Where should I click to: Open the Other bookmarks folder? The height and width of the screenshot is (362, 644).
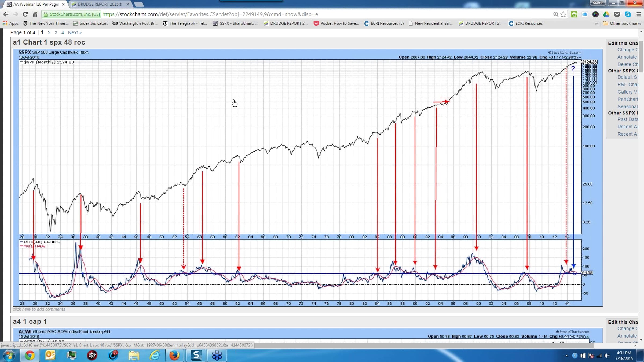(622, 23)
